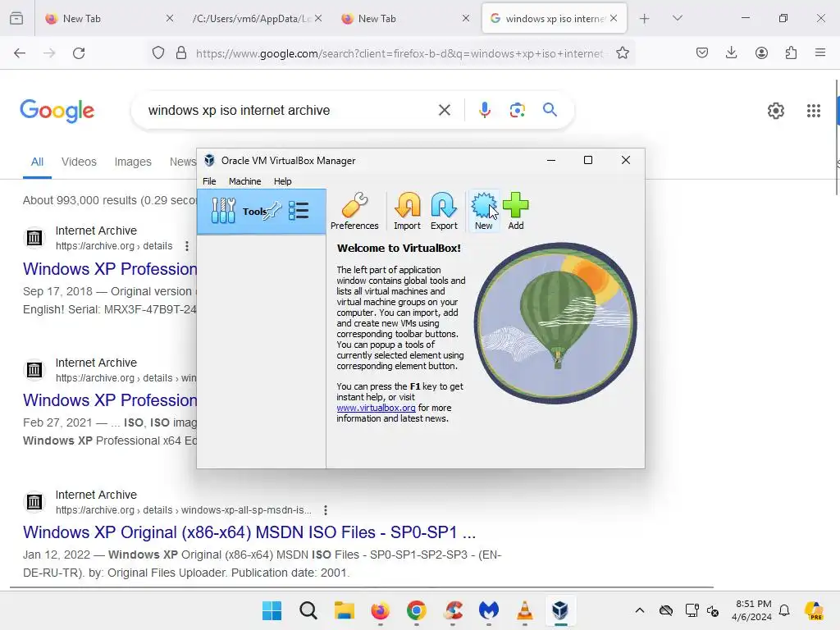Switch to the Images results tab

[x=133, y=162]
